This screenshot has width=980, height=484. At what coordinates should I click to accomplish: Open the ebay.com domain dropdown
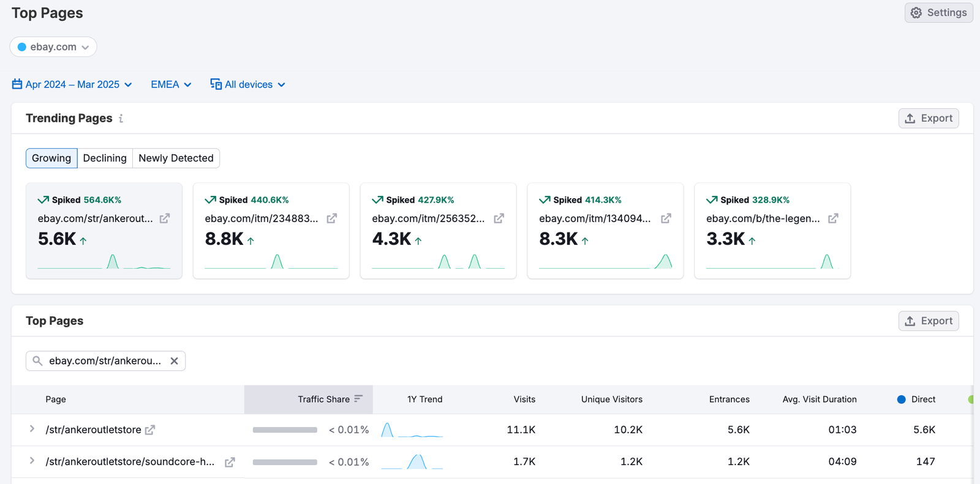53,47
